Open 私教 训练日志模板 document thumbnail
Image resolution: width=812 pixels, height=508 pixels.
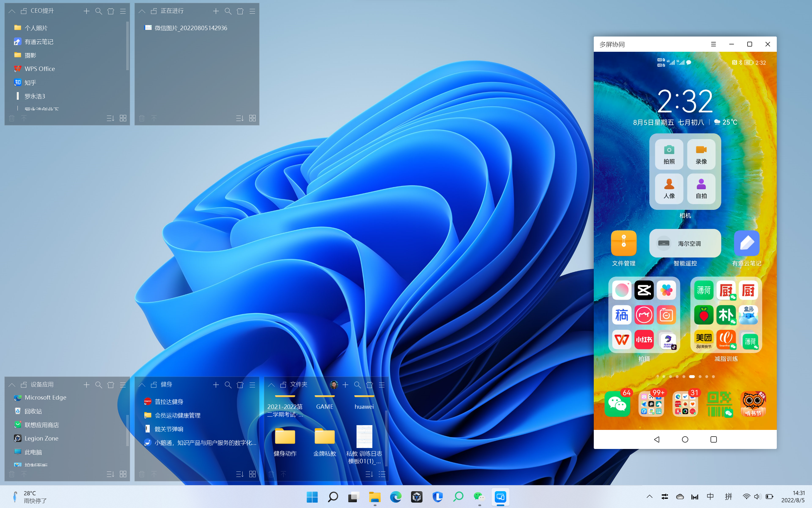[364, 445]
